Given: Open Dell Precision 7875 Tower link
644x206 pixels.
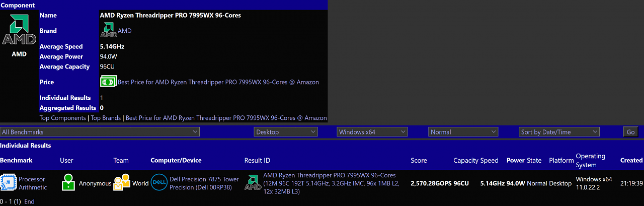Looking at the screenshot, I should pyautogui.click(x=204, y=183).
